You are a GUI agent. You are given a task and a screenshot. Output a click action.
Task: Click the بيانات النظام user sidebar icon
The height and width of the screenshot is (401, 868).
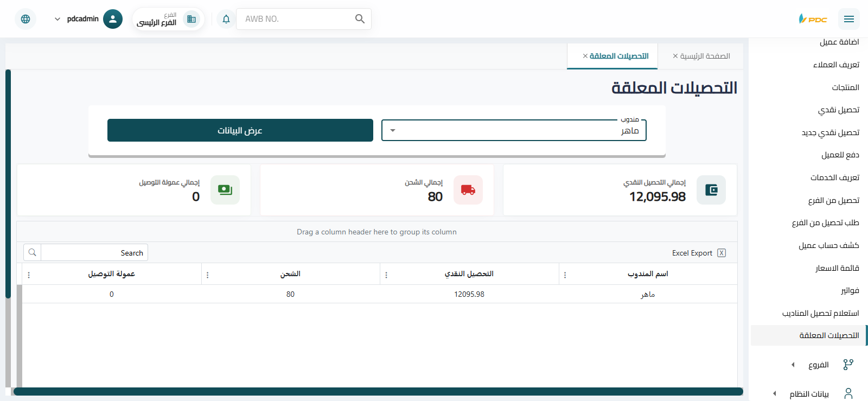[848, 394]
